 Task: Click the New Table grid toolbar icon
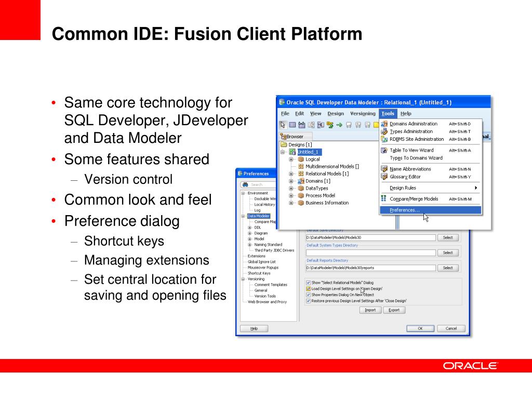[x=292, y=125]
